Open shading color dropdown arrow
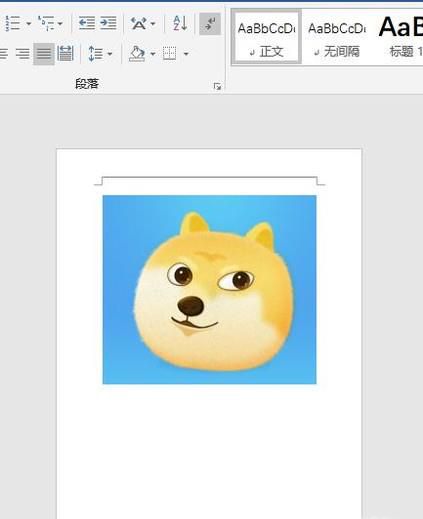Viewport: 423px width, 519px height. tap(153, 54)
